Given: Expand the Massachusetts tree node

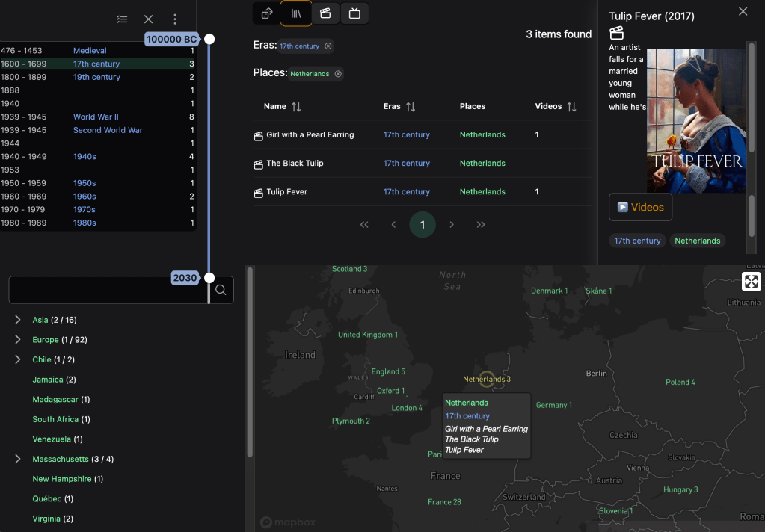Looking at the screenshot, I should (18, 459).
